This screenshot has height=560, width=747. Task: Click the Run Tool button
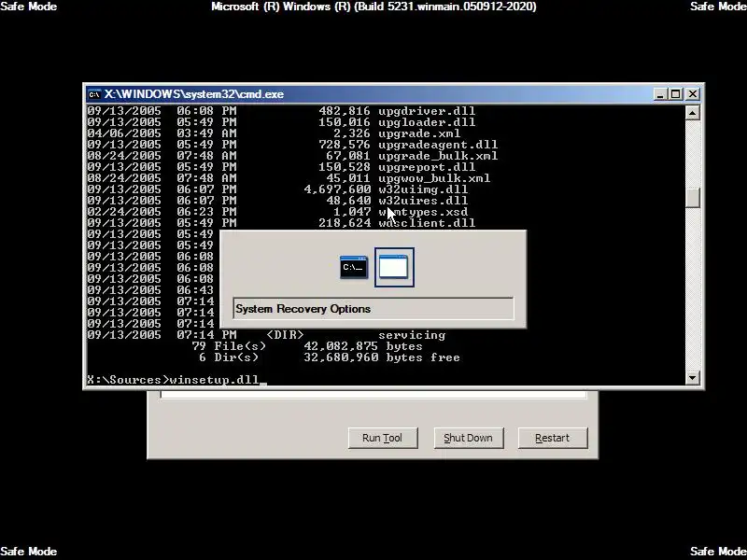pos(383,438)
